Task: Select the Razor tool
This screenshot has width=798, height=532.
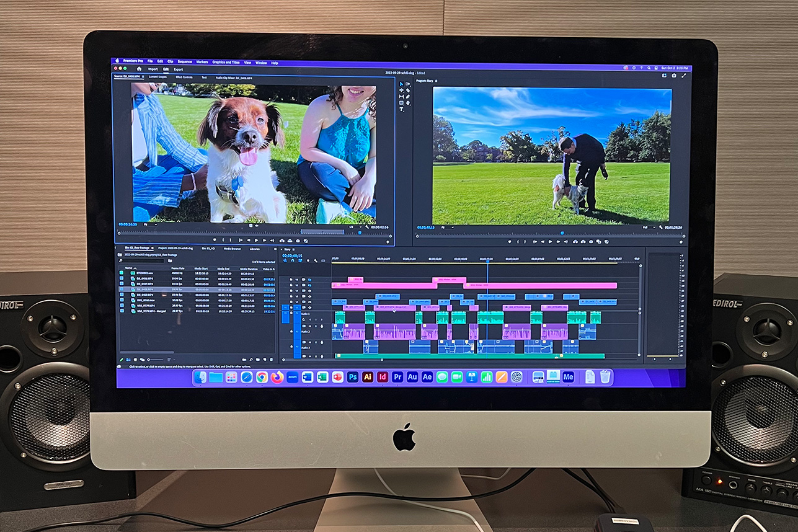Action: (408, 90)
